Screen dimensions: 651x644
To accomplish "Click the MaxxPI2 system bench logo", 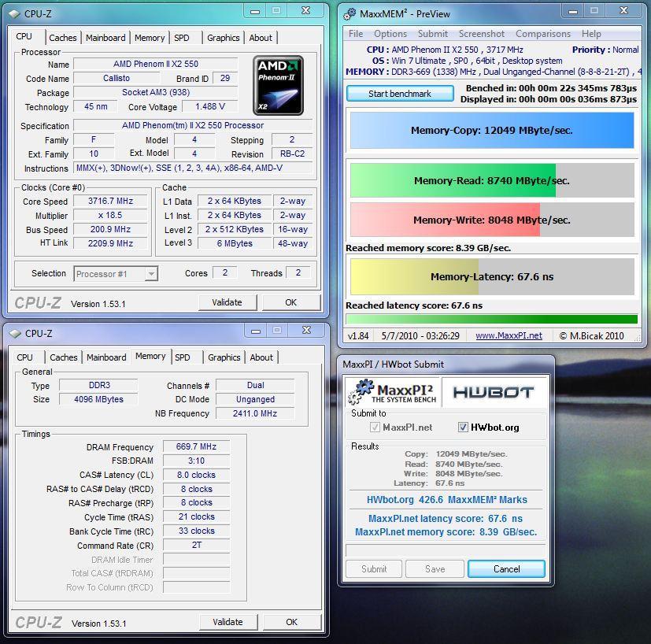I will click(391, 391).
